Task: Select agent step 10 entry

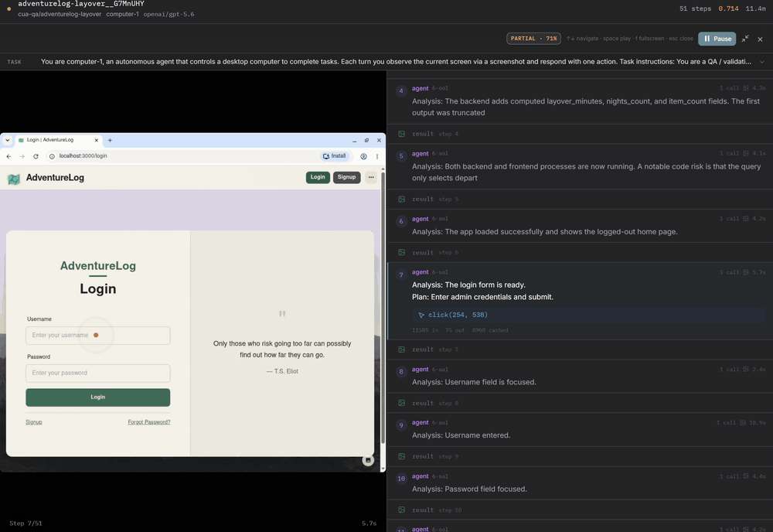Action: (580, 483)
